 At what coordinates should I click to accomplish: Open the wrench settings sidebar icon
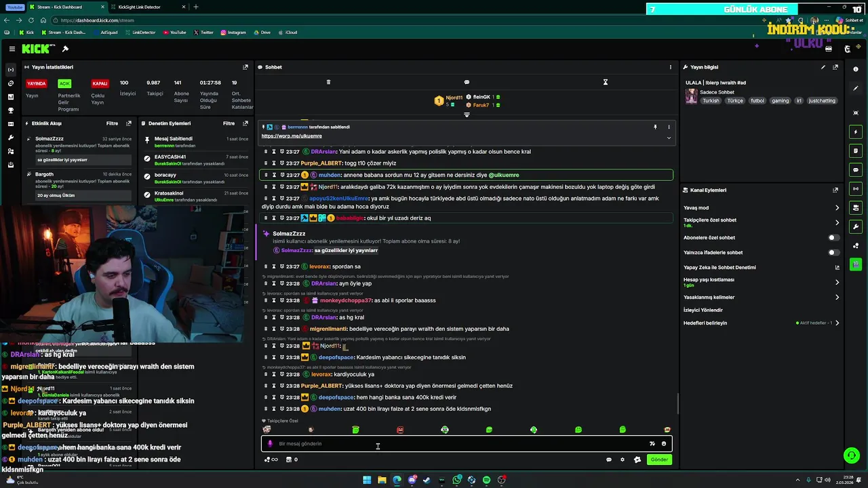coord(10,138)
